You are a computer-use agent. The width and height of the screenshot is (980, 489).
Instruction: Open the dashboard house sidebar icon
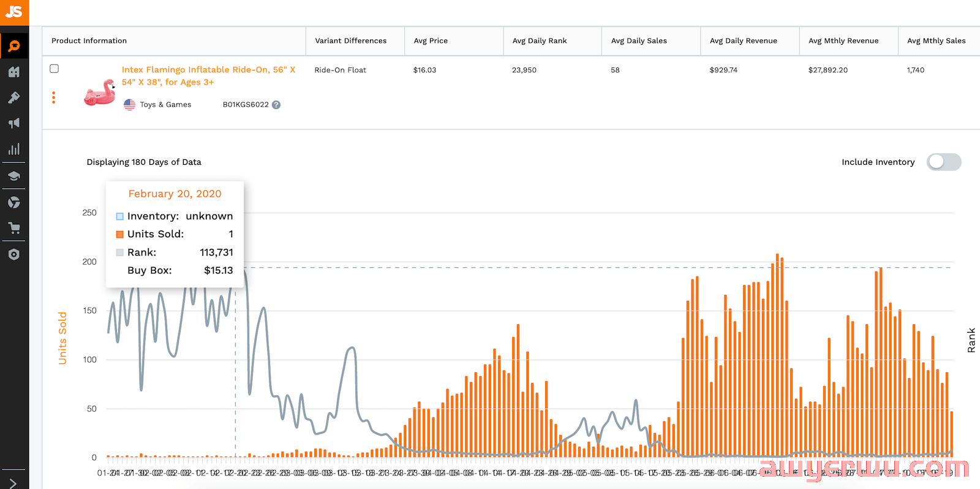14,72
